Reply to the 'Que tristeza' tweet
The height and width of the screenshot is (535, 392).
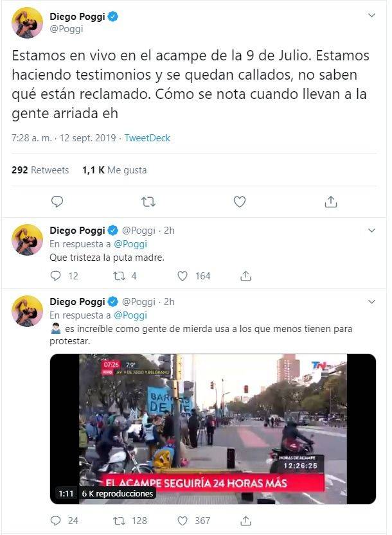tap(55, 276)
